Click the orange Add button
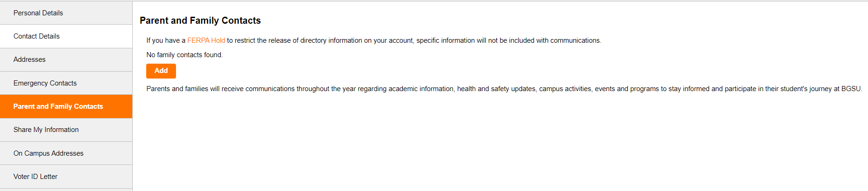The height and width of the screenshot is (191, 868). click(161, 71)
